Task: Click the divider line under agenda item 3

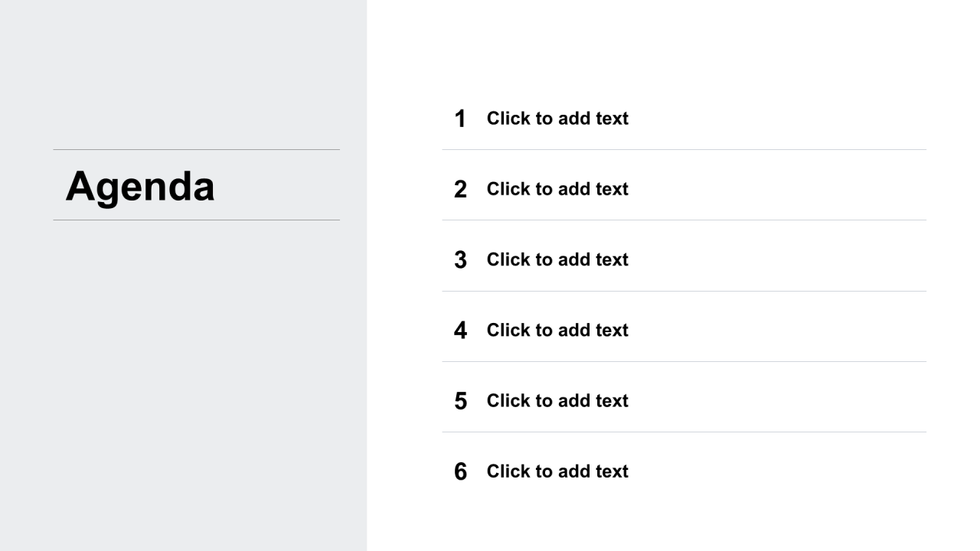Action: point(684,291)
